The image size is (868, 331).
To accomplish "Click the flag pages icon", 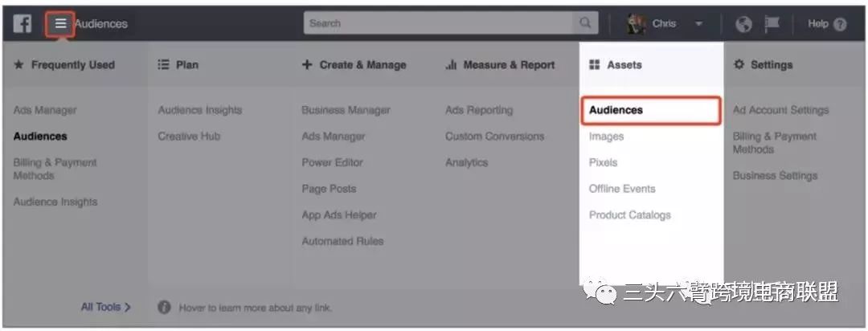I will [772, 23].
